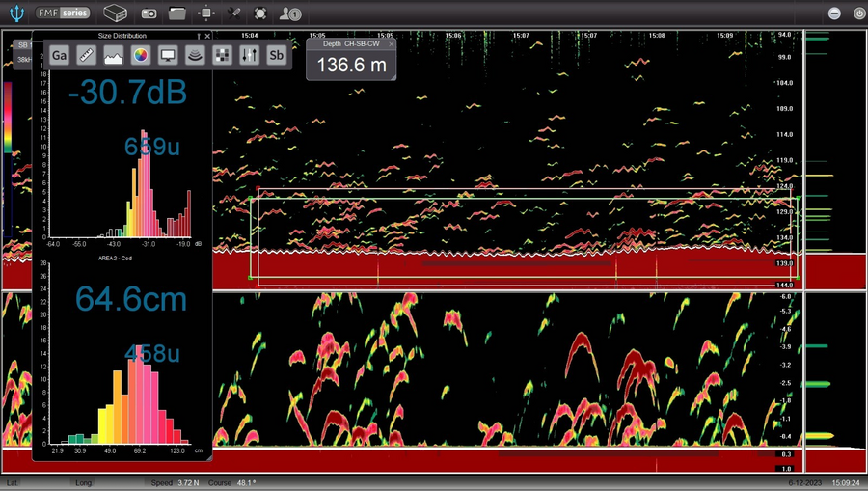Toggle the checkerboard pattern icon

point(222,55)
